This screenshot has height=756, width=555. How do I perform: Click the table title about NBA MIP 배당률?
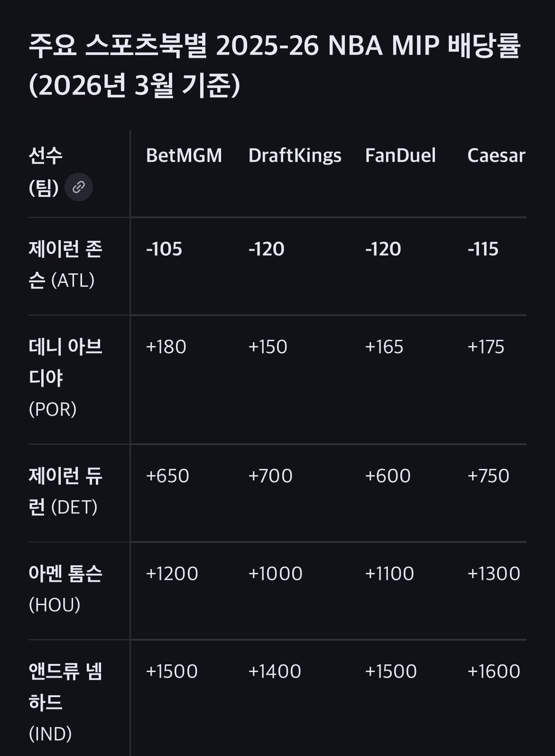(x=274, y=65)
